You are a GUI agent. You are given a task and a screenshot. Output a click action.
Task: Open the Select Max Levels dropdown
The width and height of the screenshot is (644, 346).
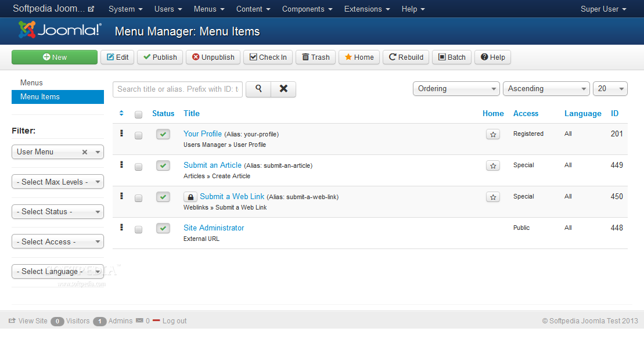pyautogui.click(x=57, y=182)
